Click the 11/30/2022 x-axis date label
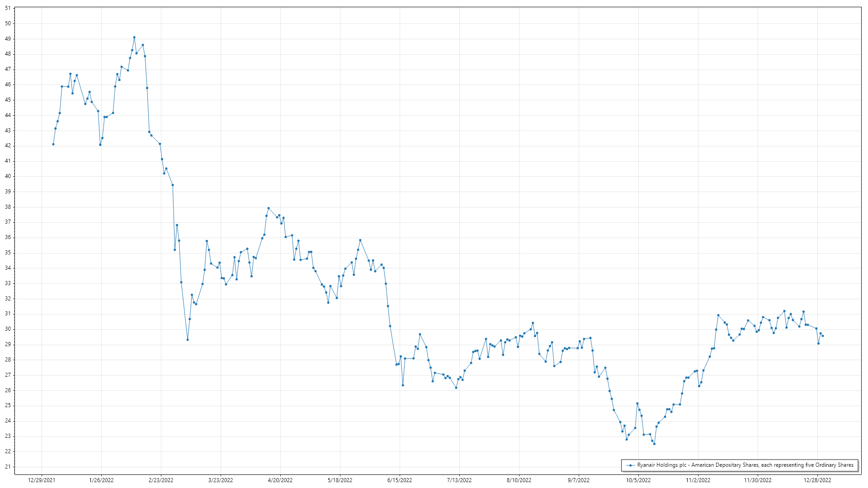Viewport: 868px width, 488px height. (758, 480)
